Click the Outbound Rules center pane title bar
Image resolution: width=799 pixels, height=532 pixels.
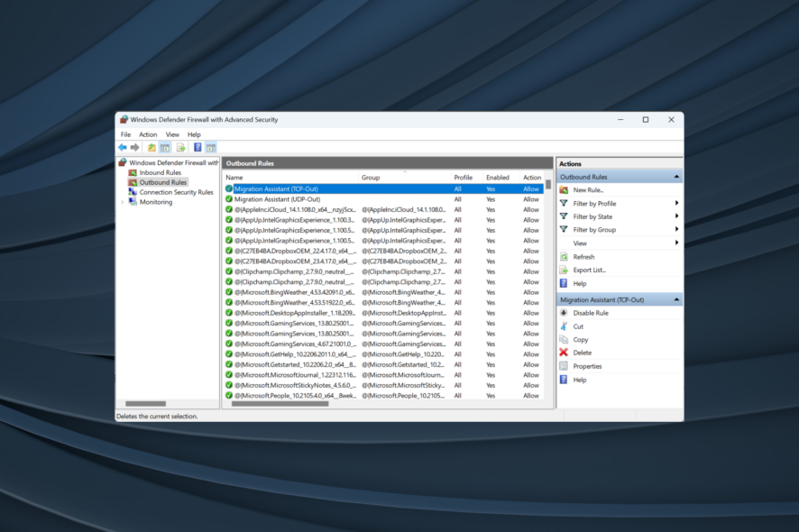point(387,163)
